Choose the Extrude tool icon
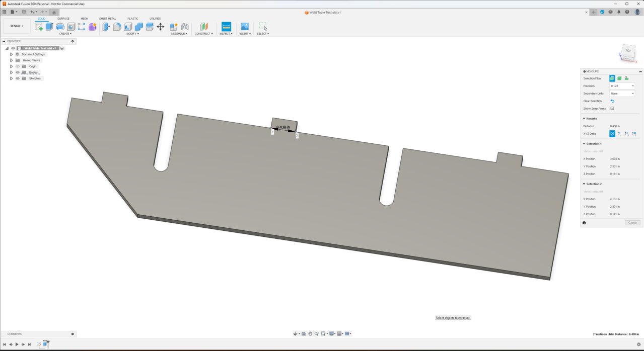 tap(49, 27)
